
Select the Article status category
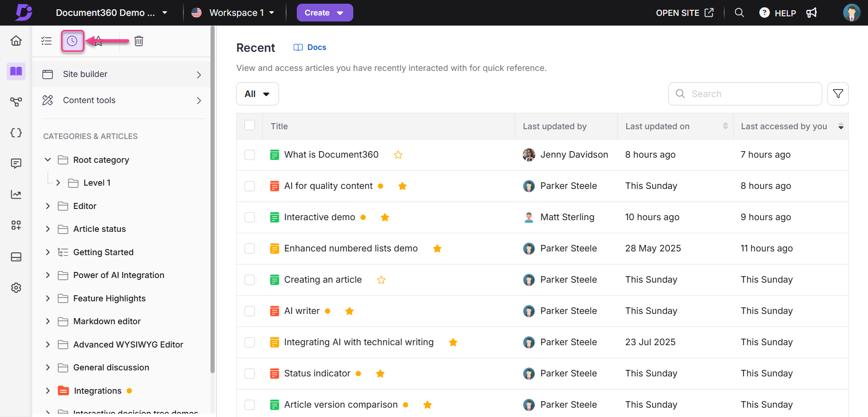click(99, 229)
